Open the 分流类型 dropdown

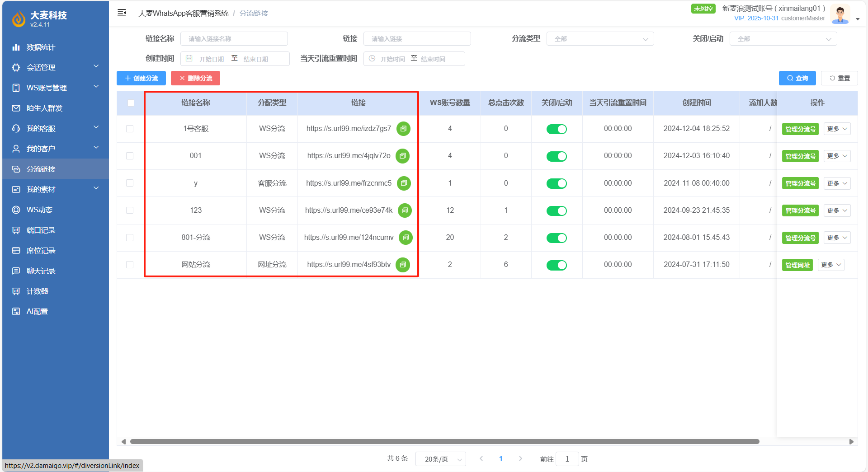(x=600, y=39)
